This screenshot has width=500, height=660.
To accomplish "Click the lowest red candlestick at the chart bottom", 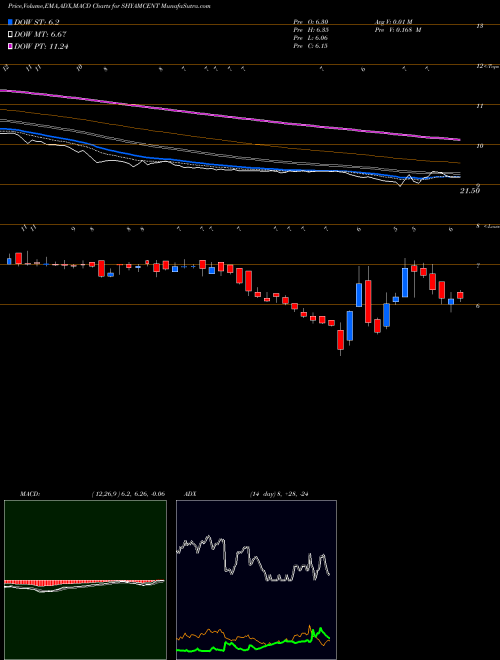I will [x=340, y=340].
